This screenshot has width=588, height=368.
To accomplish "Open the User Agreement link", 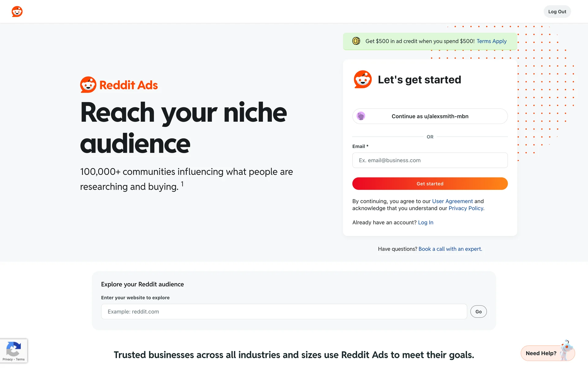I will tap(452, 201).
